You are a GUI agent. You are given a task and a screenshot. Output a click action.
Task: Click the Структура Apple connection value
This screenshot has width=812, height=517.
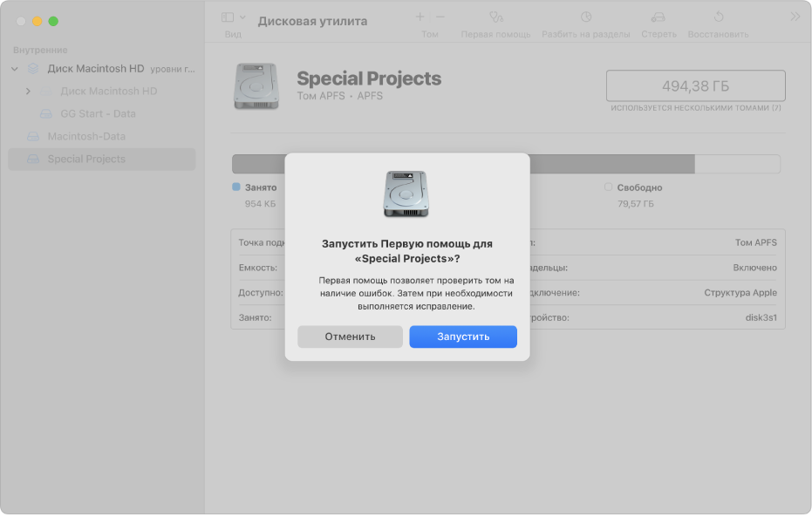[740, 292]
